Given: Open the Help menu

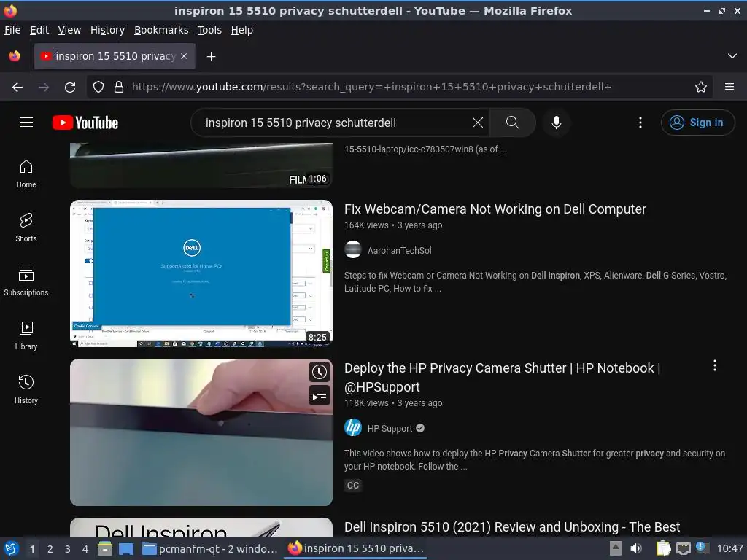Looking at the screenshot, I should click(x=242, y=30).
